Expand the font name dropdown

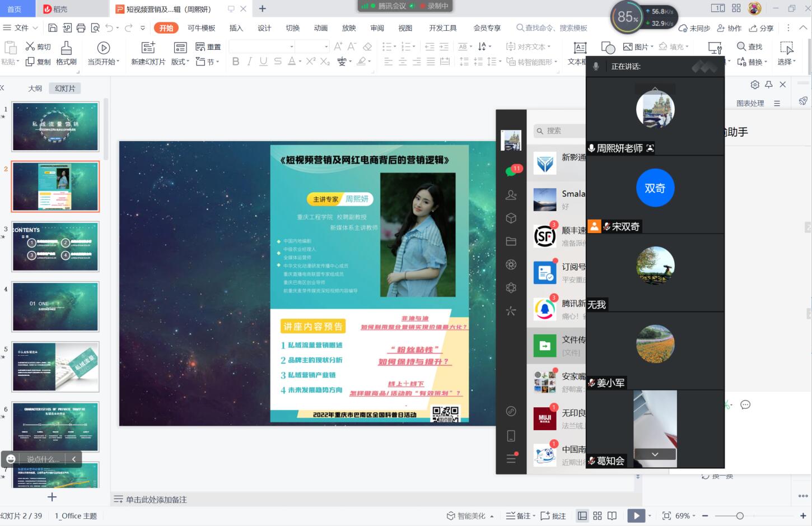[x=291, y=46]
